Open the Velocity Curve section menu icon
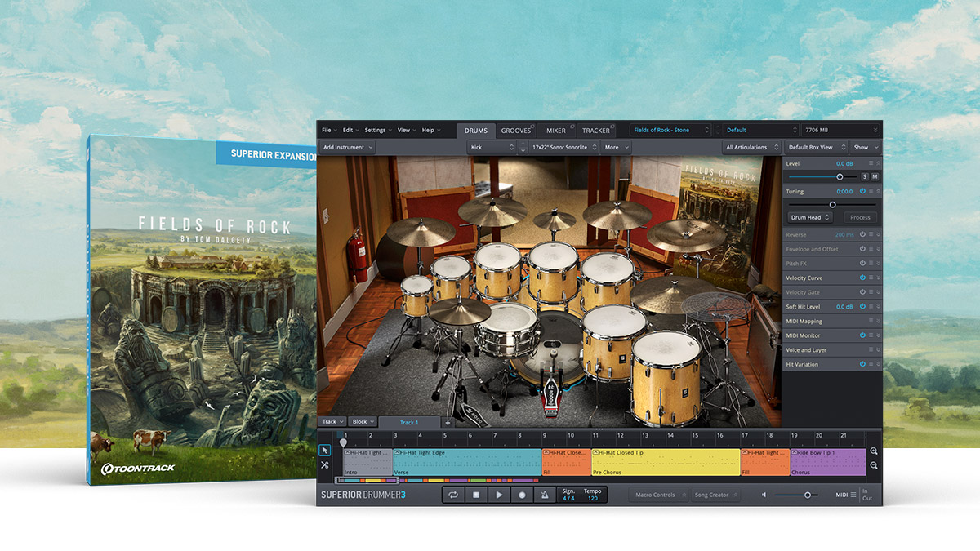This screenshot has height=551, width=980. pos(871,278)
